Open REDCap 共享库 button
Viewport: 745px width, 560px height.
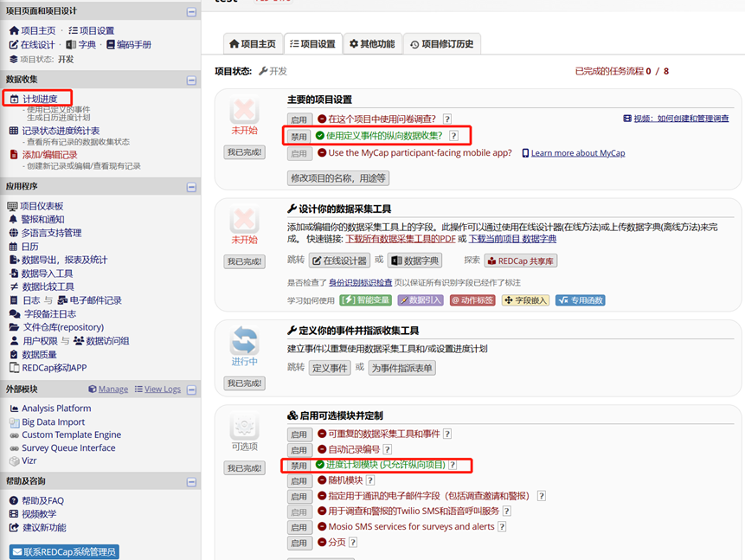(x=521, y=261)
